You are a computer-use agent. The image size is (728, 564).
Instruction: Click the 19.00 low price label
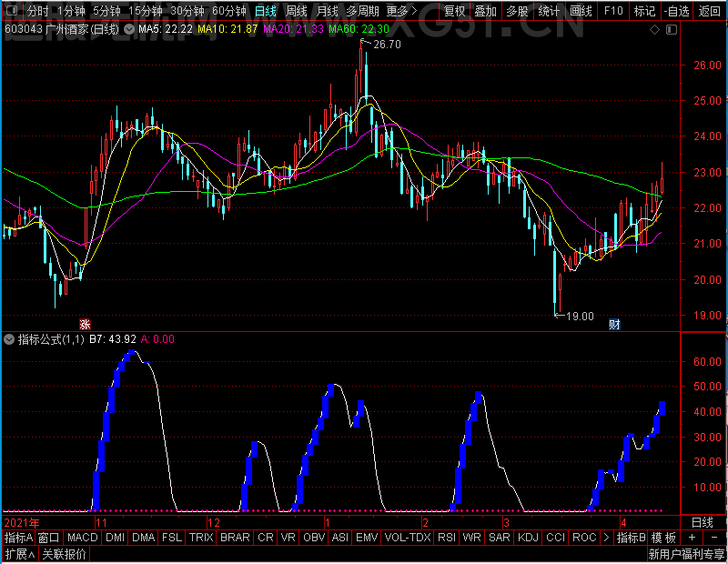[x=580, y=317]
